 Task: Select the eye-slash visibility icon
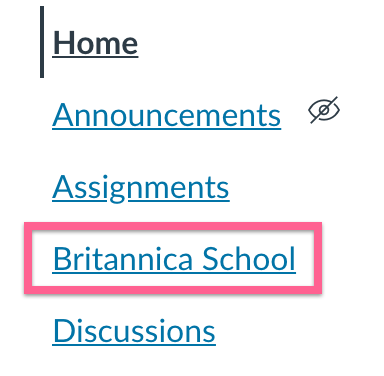324,110
